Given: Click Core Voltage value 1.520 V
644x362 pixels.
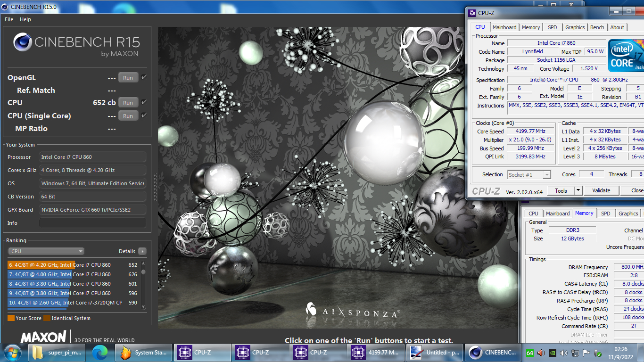Looking at the screenshot, I should 589,69.
